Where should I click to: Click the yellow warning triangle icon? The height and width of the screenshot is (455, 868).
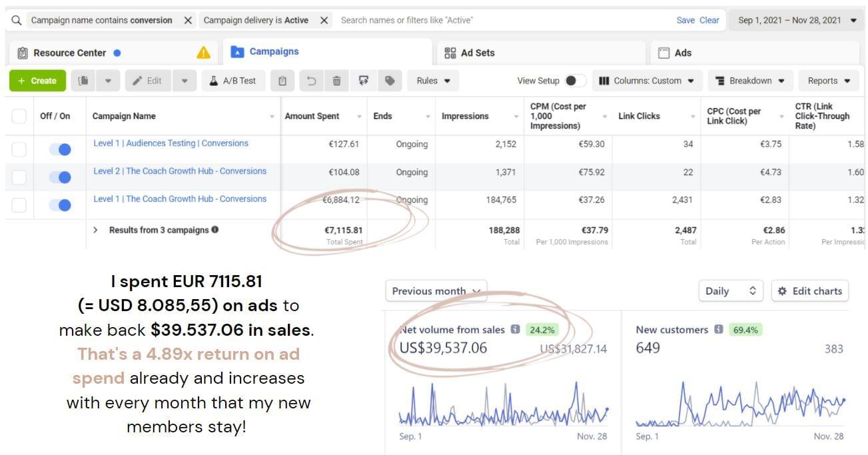coord(204,53)
